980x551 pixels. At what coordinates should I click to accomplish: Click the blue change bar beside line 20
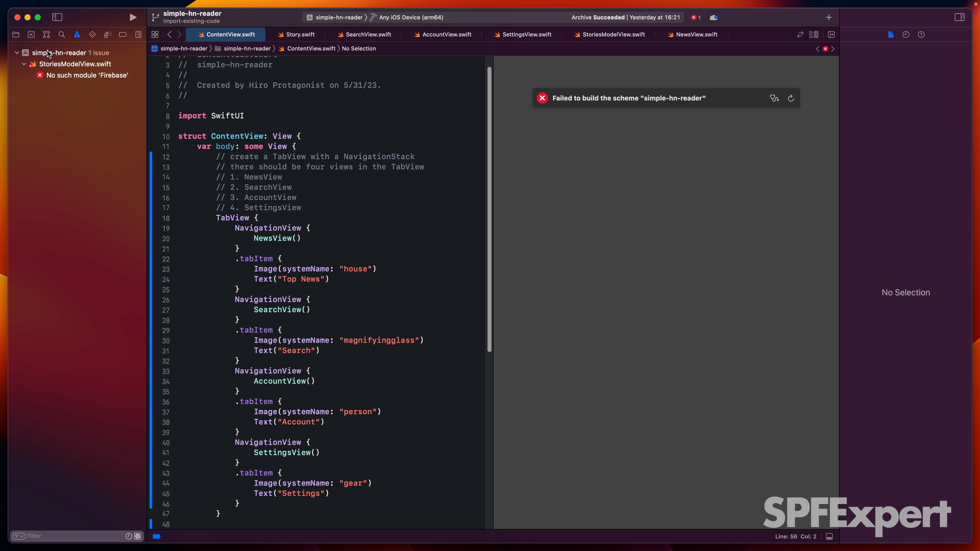tap(151, 239)
